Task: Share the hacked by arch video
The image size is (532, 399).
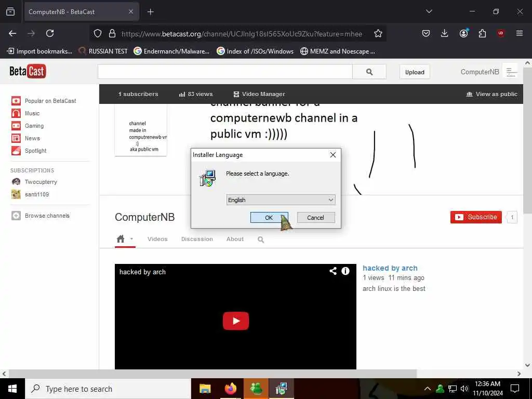Action: pyautogui.click(x=333, y=271)
